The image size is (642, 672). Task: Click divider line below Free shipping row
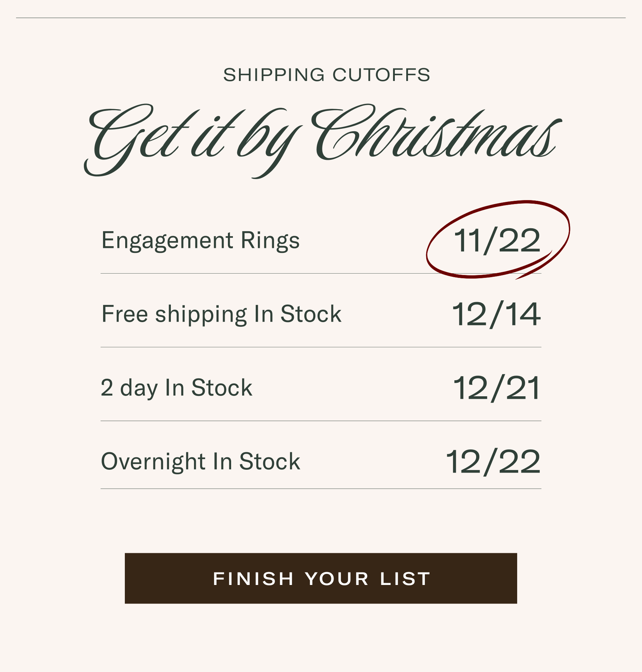(x=321, y=347)
